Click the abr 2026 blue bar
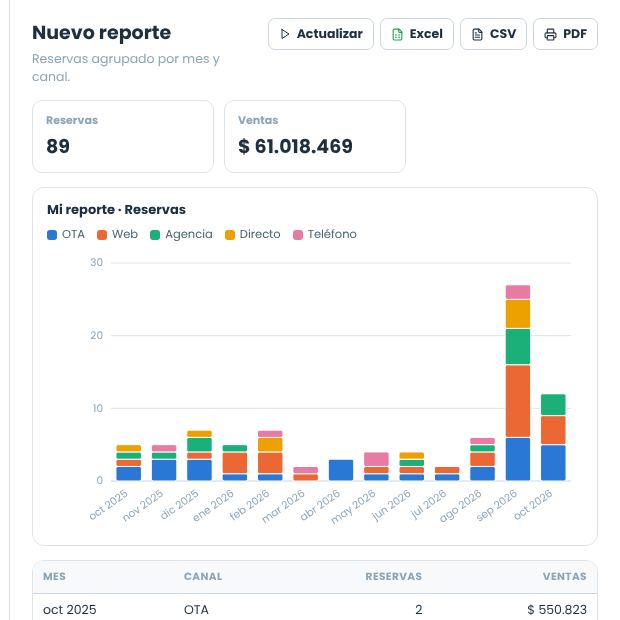 pos(341,470)
